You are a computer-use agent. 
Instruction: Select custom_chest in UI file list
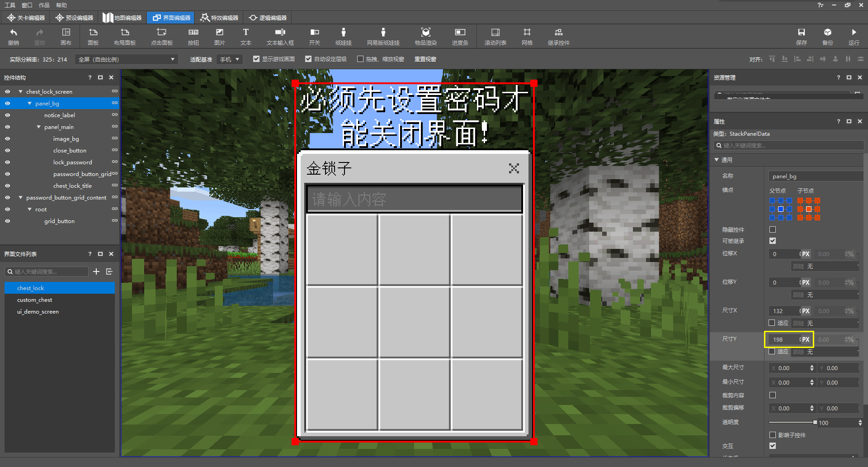pos(59,300)
